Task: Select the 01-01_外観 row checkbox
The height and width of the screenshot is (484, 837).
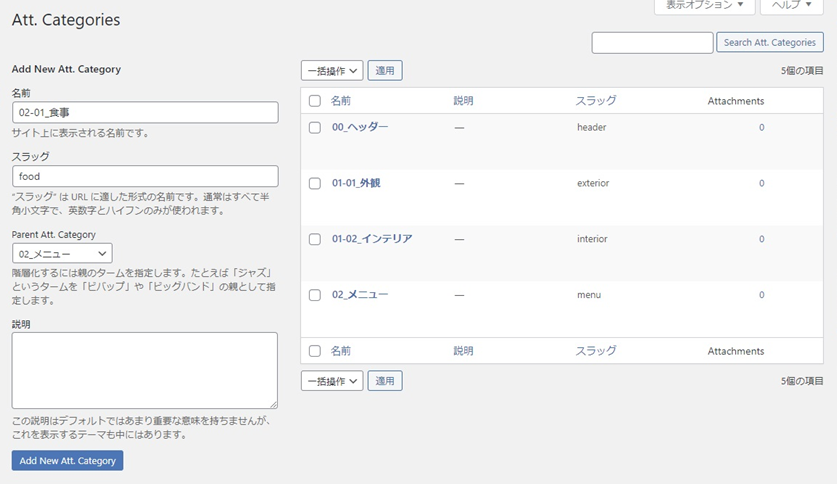Action: tap(315, 184)
